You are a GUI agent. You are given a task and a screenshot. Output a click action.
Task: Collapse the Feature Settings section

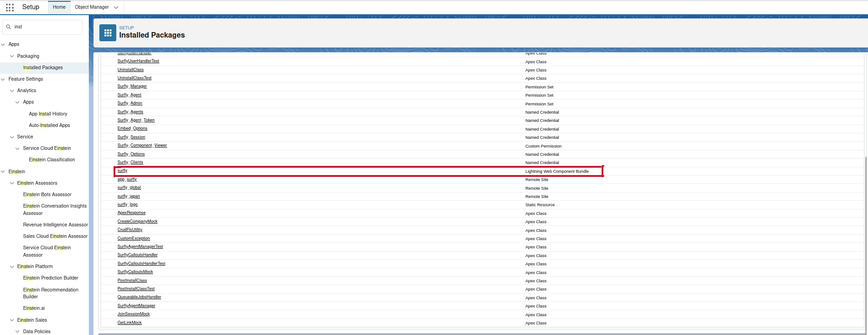(x=3, y=79)
